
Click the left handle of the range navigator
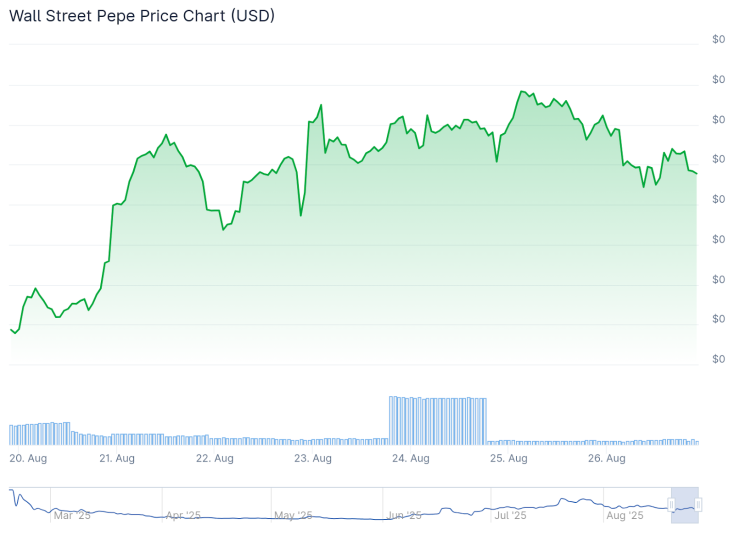pyautogui.click(x=672, y=505)
